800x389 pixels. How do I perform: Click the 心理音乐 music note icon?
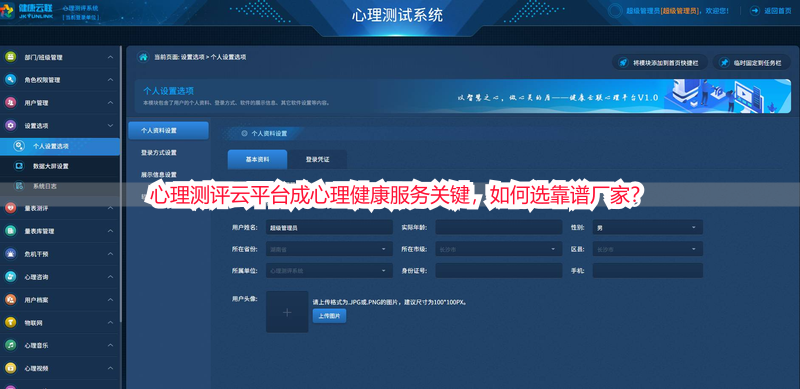(x=10, y=345)
